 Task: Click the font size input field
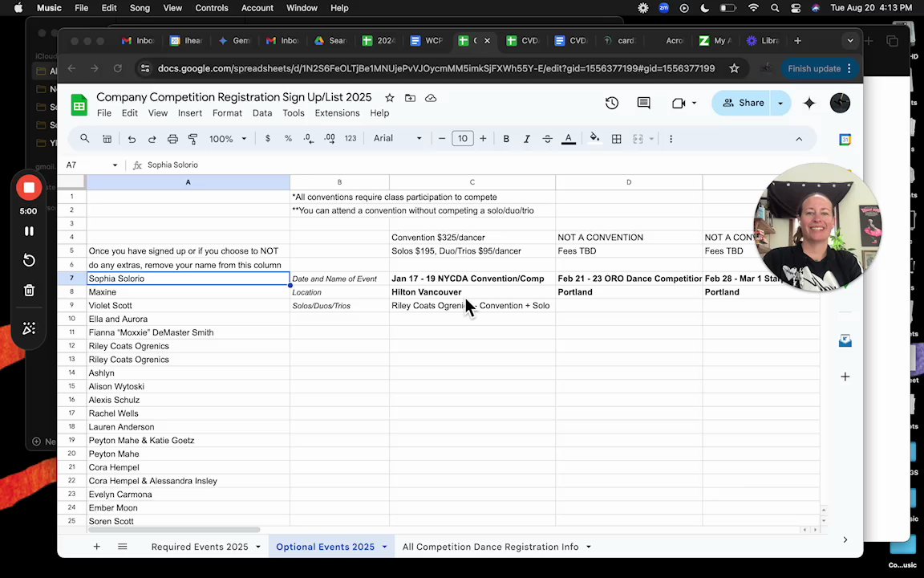[x=463, y=139]
